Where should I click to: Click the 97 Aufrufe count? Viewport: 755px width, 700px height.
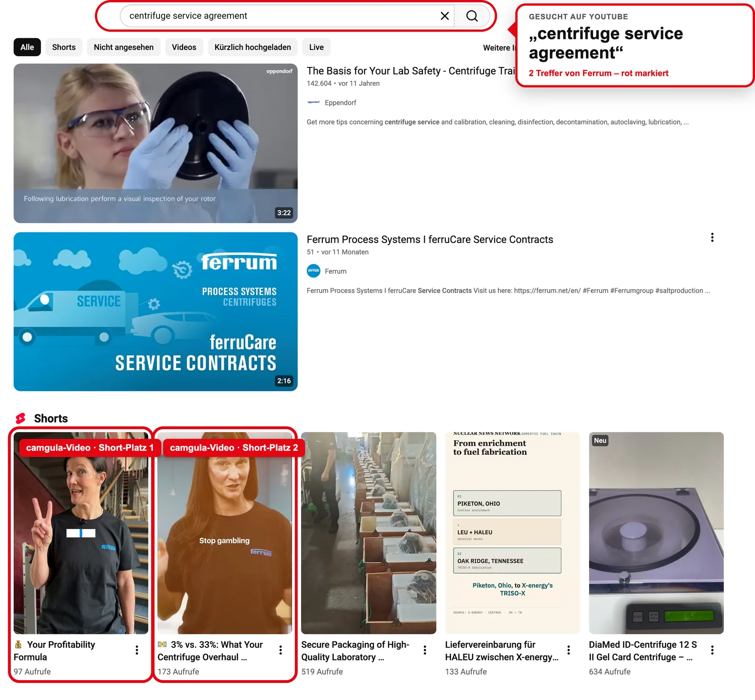click(x=32, y=672)
